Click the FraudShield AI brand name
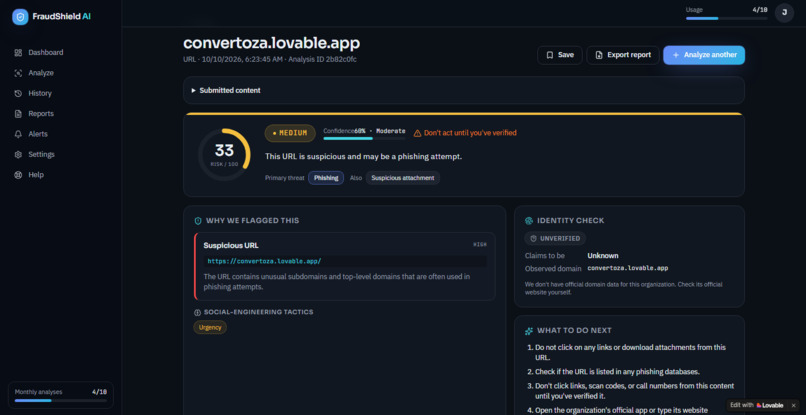Screen dimensions: 806x415 pyautogui.click(x=61, y=16)
